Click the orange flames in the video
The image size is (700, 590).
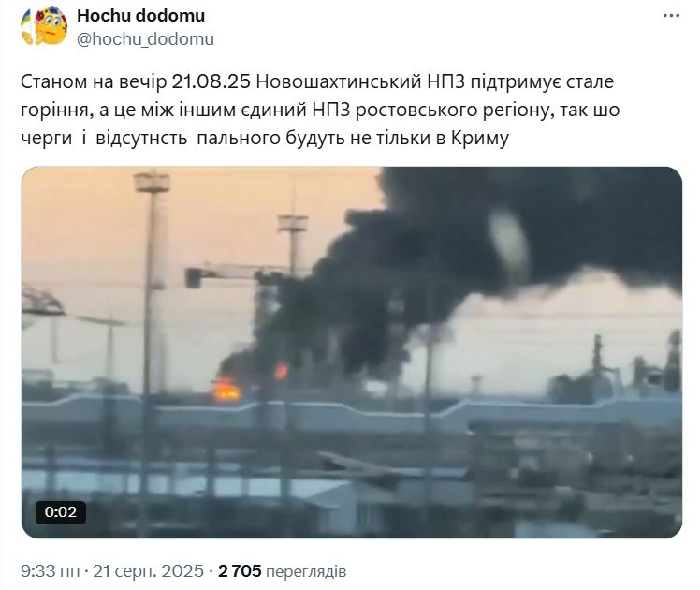[x=226, y=390]
